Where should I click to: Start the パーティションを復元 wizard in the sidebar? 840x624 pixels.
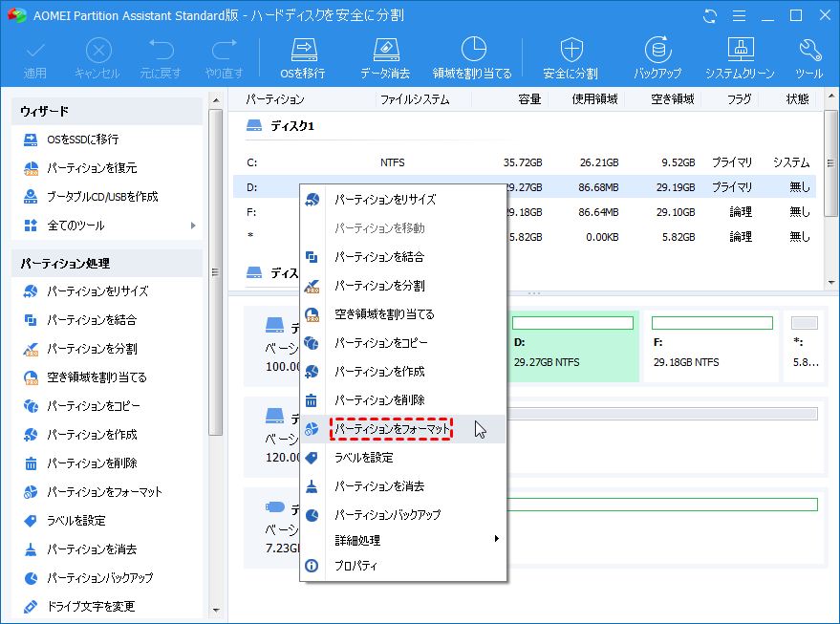click(x=107, y=168)
